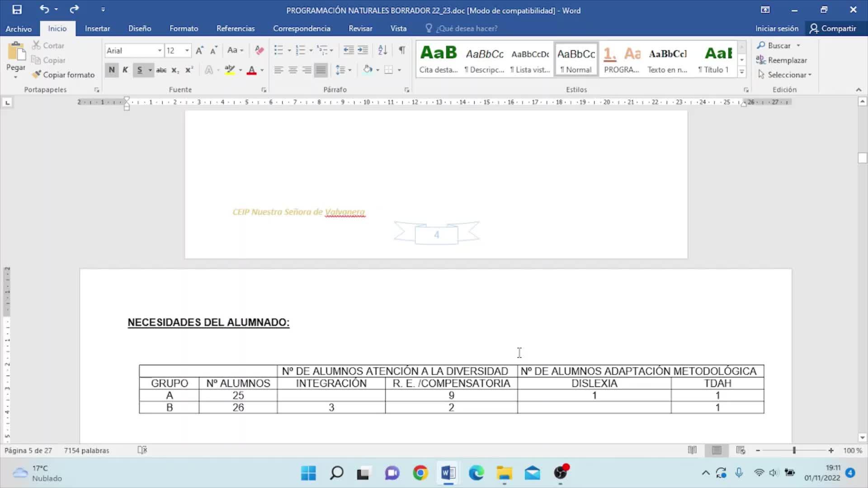Expand the Seleccionar dropdown

pyautogui.click(x=810, y=75)
